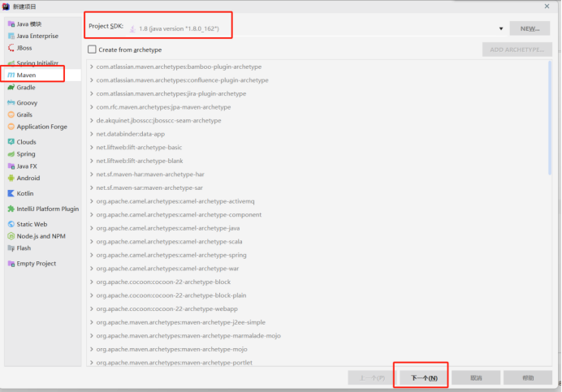
Task: Click the Clouds icon
Action: 11,142
